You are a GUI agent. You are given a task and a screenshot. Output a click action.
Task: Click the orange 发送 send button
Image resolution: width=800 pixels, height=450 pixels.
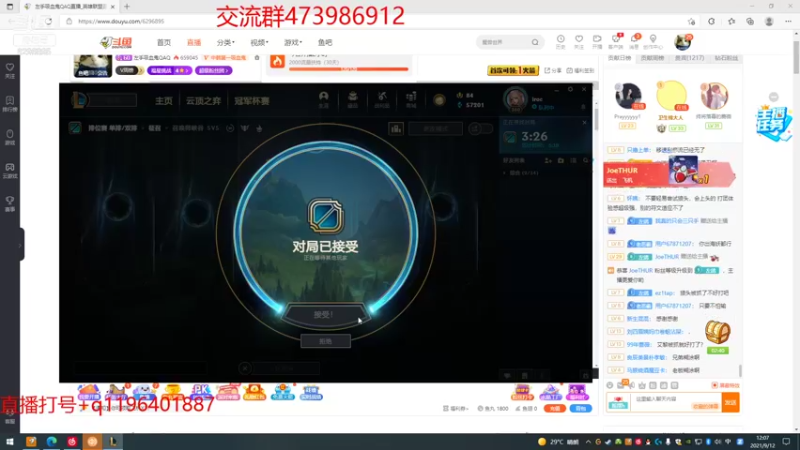(731, 403)
